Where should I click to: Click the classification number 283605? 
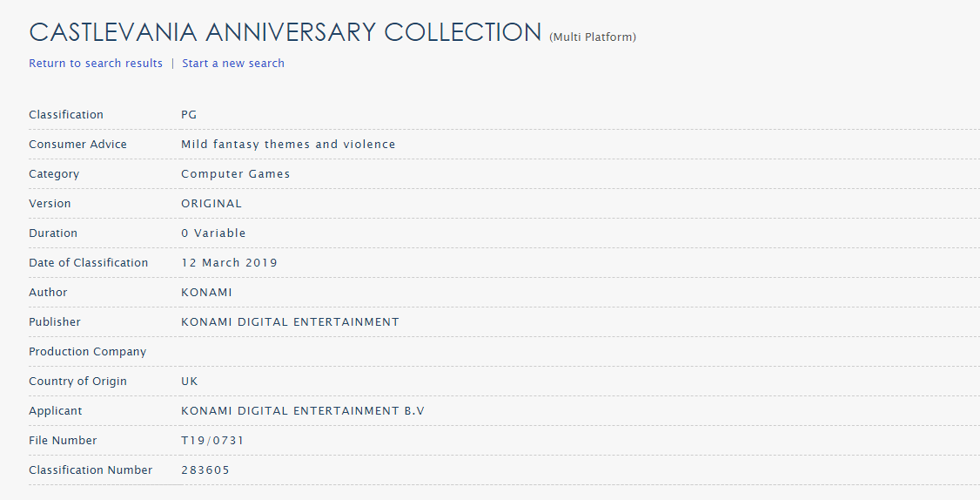(205, 470)
